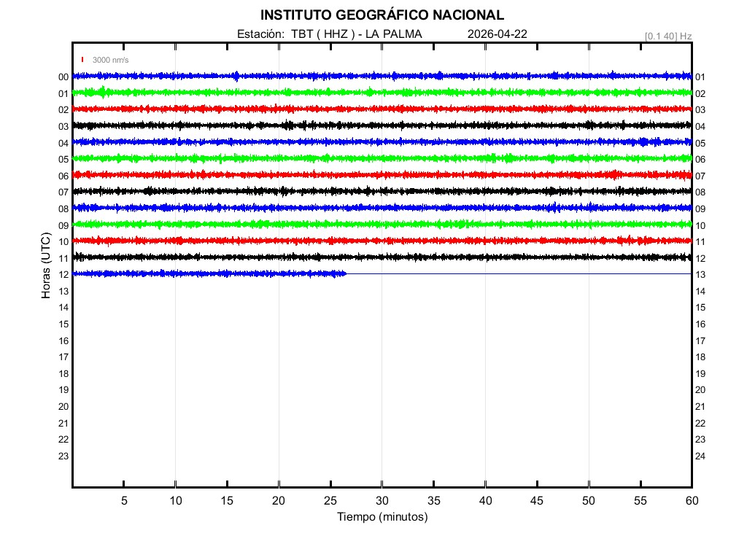Pick the 5-minute tick label on the time axis
This screenshot has width=747, height=560.
(124, 501)
